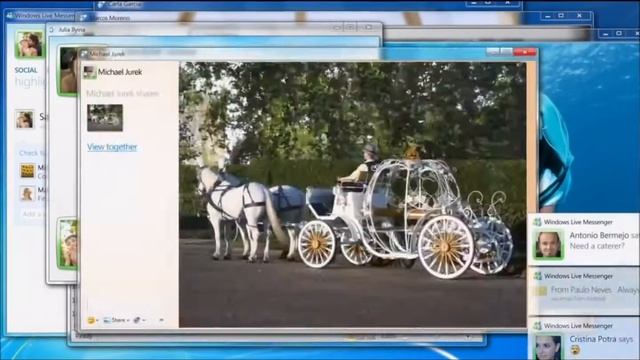640x360 pixels.
Task: Close the Marcos Moreno window
Action: (x=579, y=16)
